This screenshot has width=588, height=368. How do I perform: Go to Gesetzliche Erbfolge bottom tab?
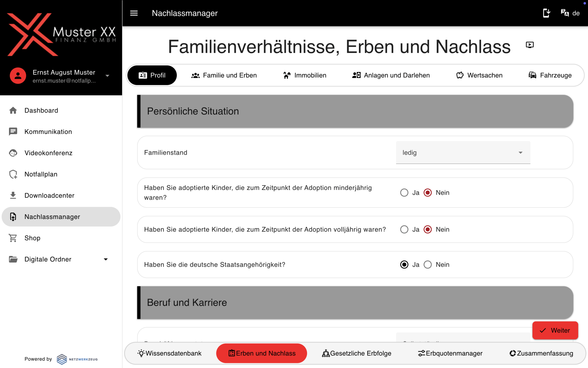point(356,354)
